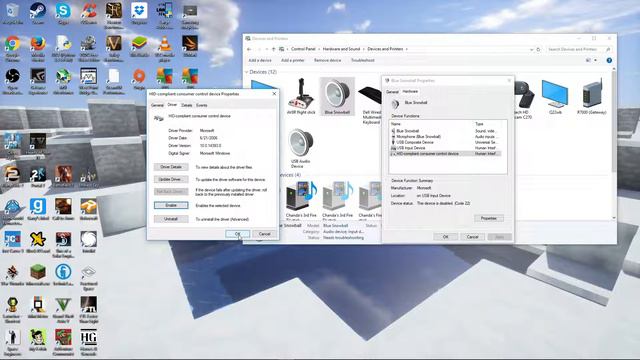The image size is (640, 360).
Task: Click the Devices and Printers vertical scrollbar
Action: tap(613, 144)
